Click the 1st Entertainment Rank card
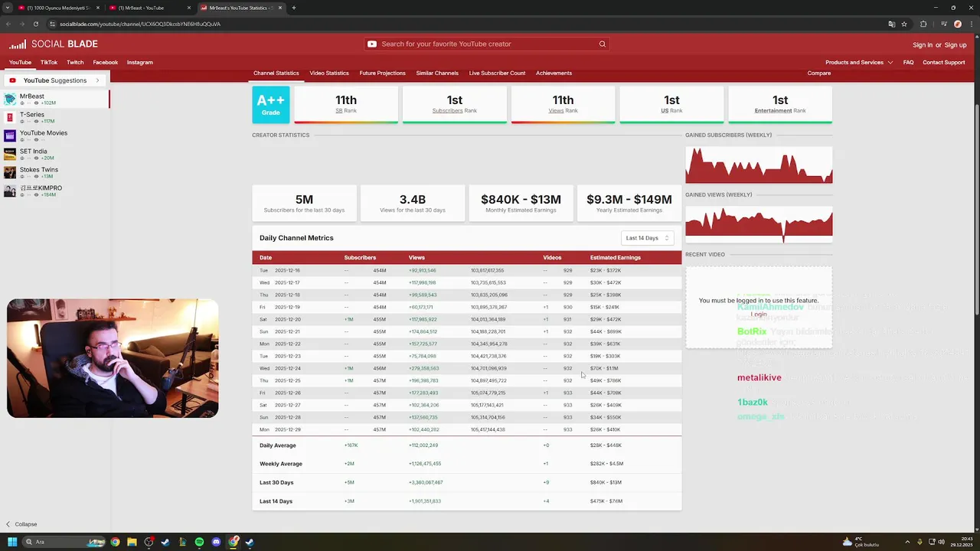The height and width of the screenshot is (551, 980). 780,104
